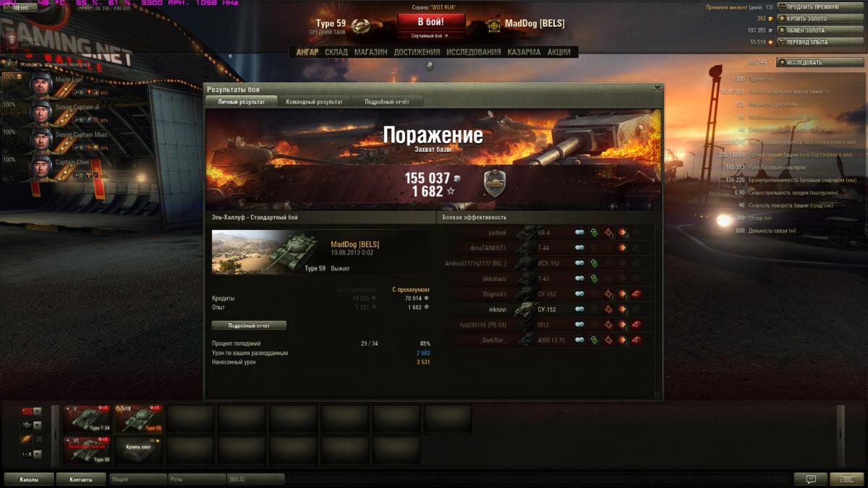Click the MadDog [BELS] player name

tap(535, 23)
